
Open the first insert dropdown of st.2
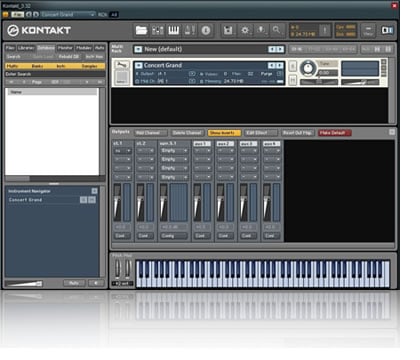pos(145,151)
